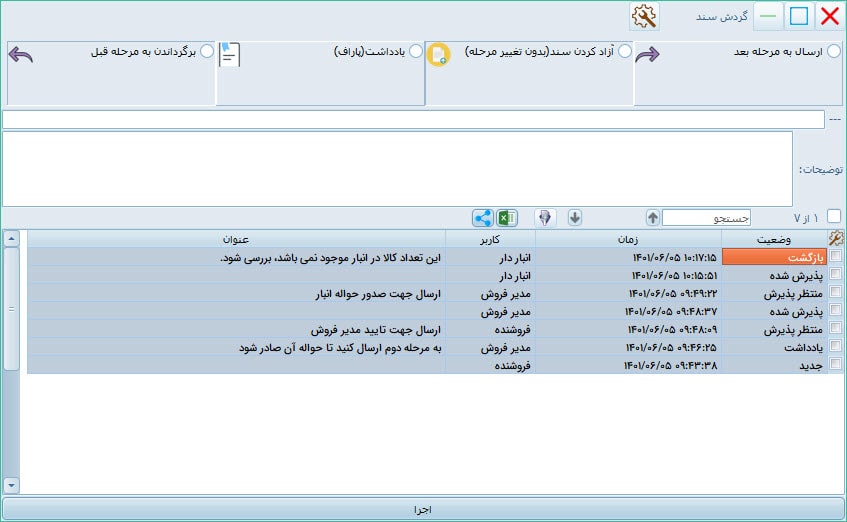Click the '۱ از ۷' record counter
The width and height of the screenshot is (847, 522).
[806, 218]
